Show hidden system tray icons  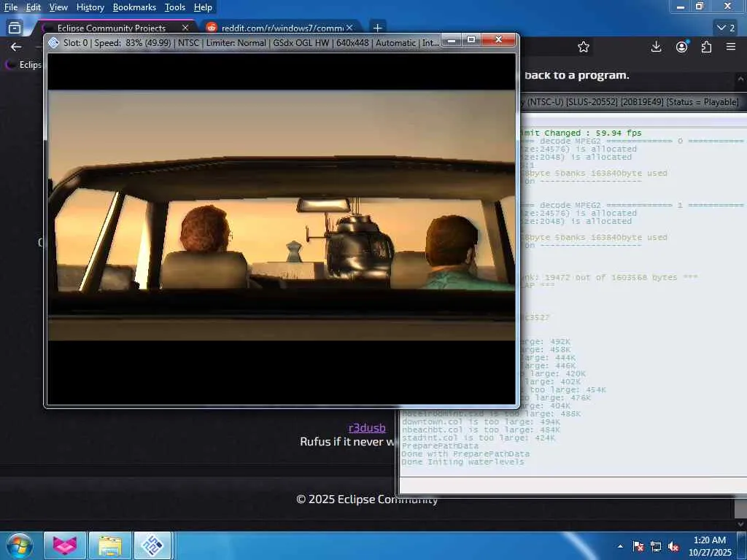(620, 546)
